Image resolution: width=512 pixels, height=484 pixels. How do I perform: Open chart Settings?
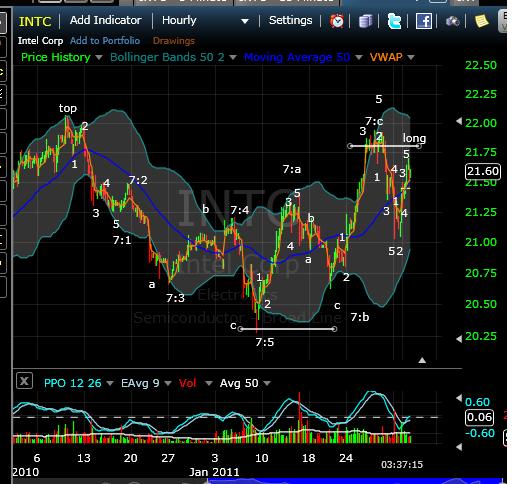coord(290,21)
